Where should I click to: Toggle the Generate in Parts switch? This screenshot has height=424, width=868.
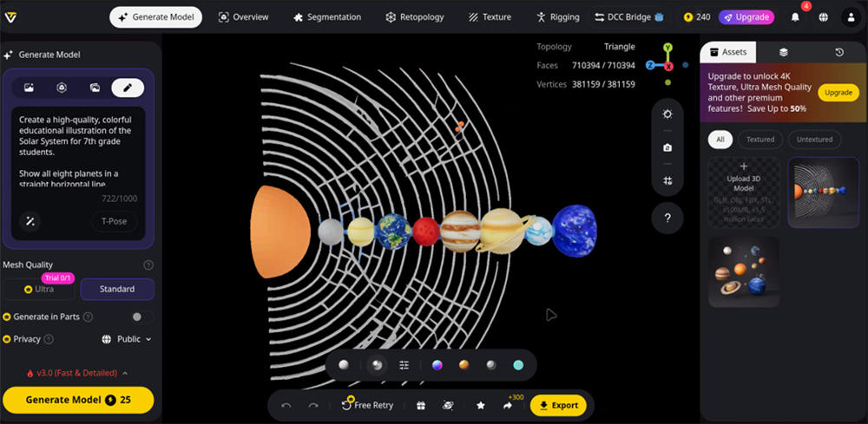tap(141, 317)
